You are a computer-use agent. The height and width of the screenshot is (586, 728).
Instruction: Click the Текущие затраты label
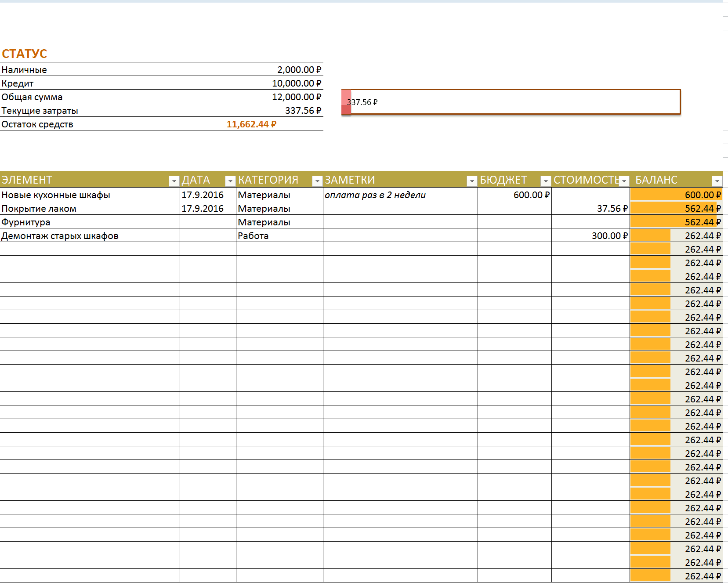(40, 111)
